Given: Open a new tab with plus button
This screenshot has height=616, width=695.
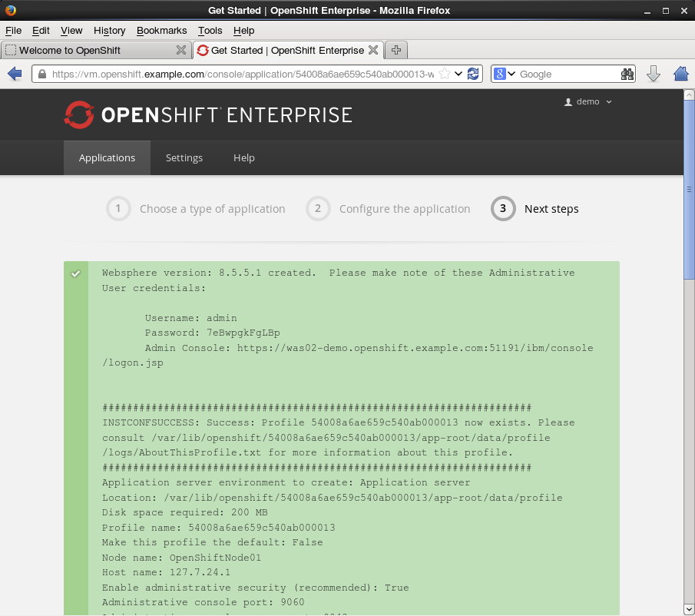Looking at the screenshot, I should (396, 50).
